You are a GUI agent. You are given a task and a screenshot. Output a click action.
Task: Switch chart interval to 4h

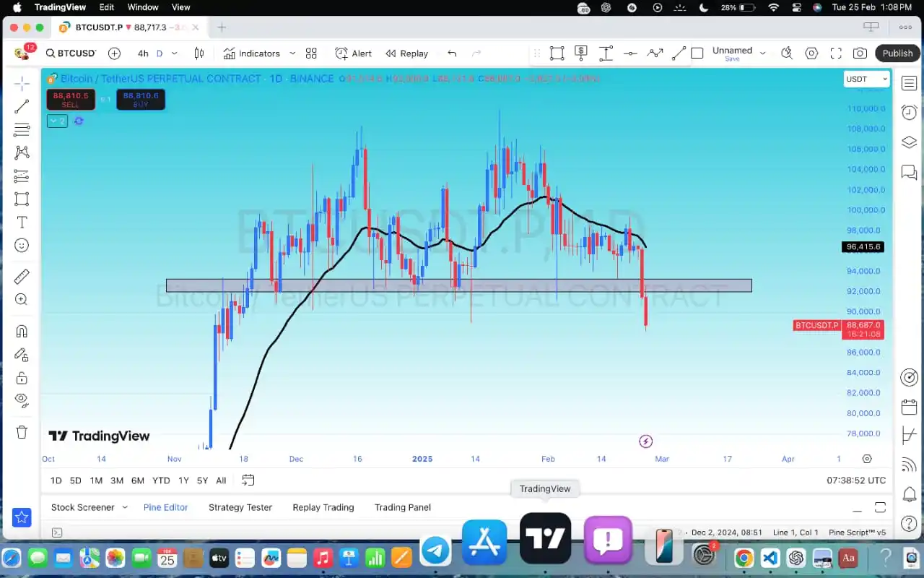point(143,53)
